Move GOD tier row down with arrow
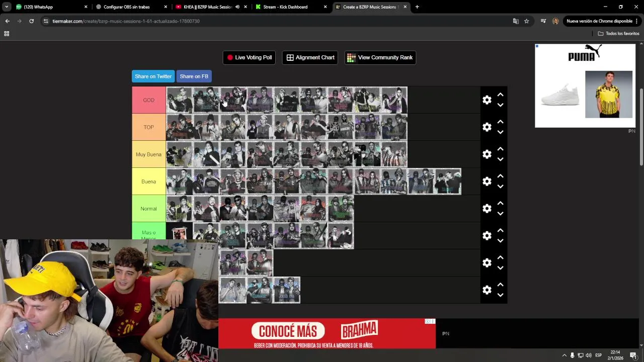This screenshot has width=644, height=362. pos(500,105)
